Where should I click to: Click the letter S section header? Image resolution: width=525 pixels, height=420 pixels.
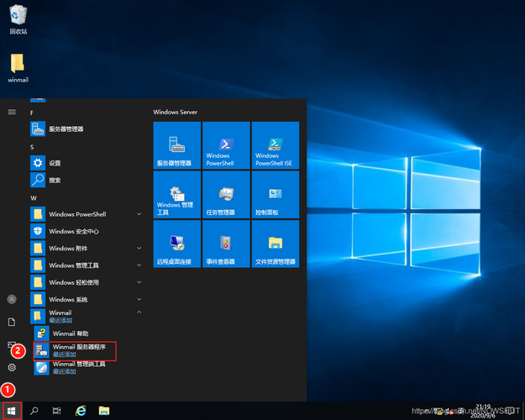click(32, 147)
